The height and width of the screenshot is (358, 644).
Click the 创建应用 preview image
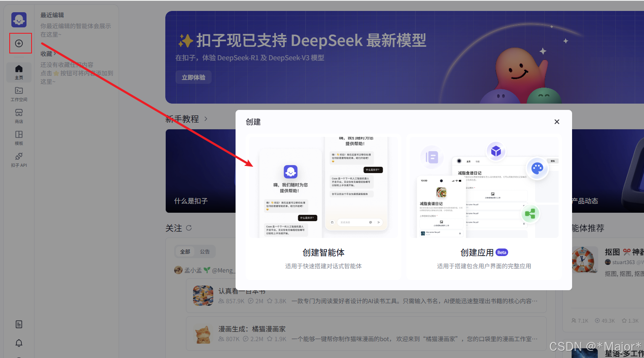pos(484,187)
